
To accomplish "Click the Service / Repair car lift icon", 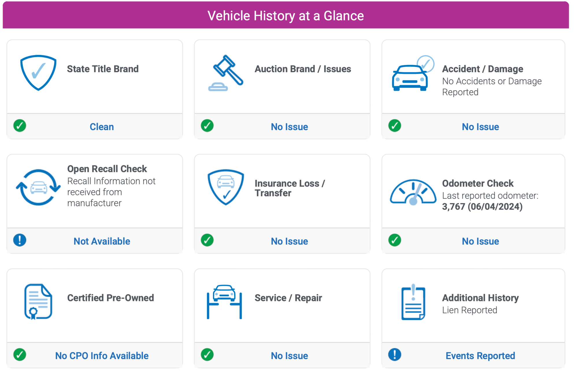I will 224,302.
